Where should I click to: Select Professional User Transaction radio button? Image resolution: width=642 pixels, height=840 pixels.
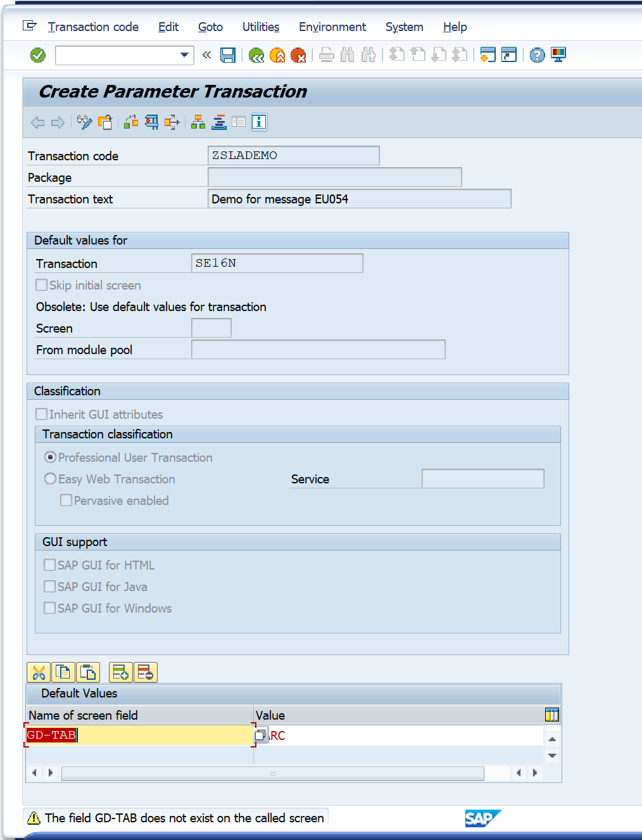click(x=51, y=457)
